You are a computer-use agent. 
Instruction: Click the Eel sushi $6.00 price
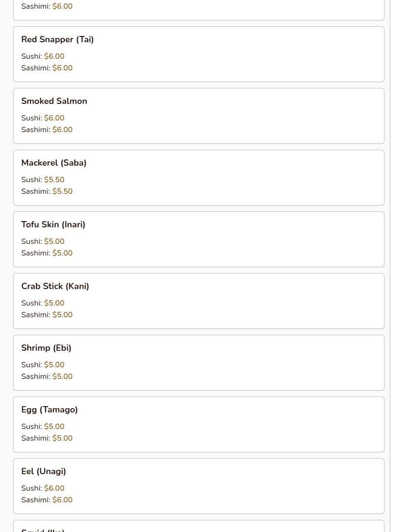point(54,488)
